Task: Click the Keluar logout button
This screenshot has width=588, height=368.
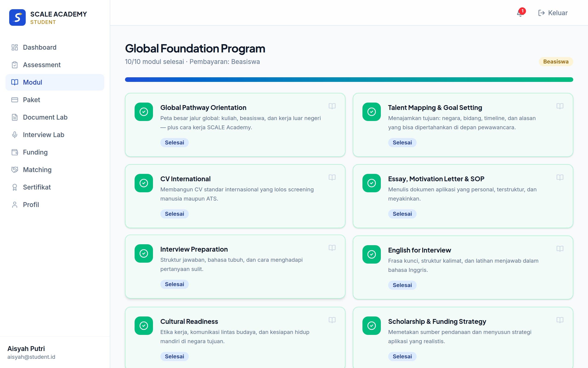Action: coord(553,13)
